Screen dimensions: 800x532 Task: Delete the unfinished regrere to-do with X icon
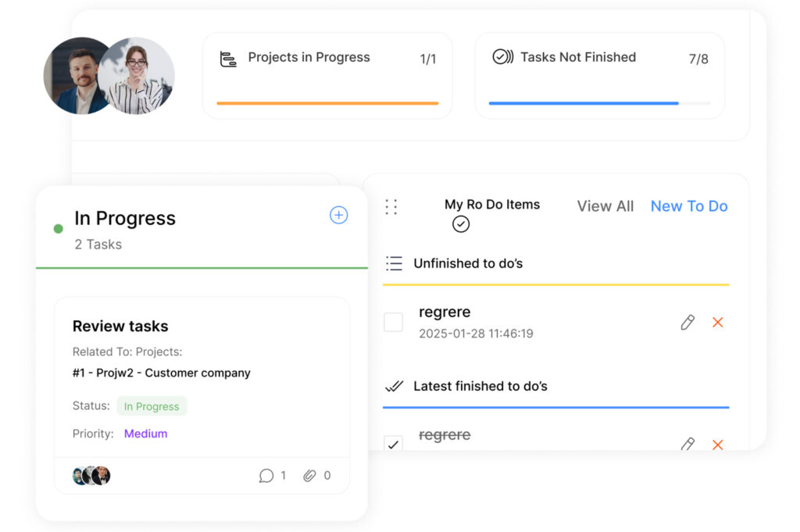(x=718, y=323)
